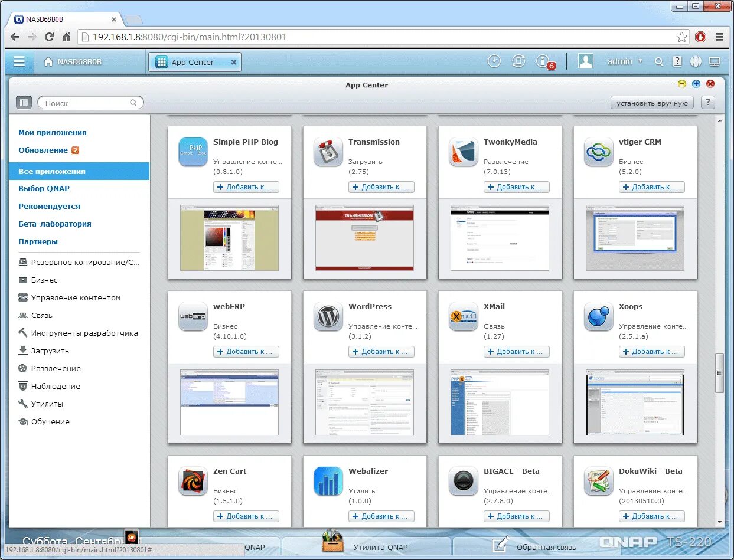
Task: Filter by Обучение category
Action: click(44, 422)
